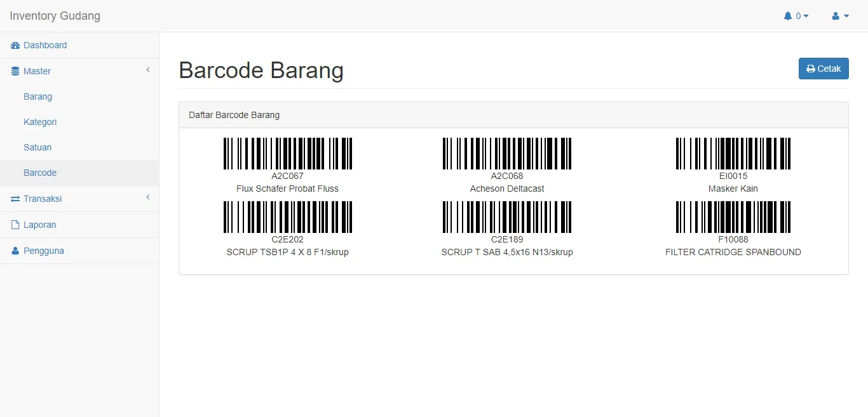Image resolution: width=868 pixels, height=417 pixels.
Task: Click the Pengguna person icon
Action: (x=15, y=251)
